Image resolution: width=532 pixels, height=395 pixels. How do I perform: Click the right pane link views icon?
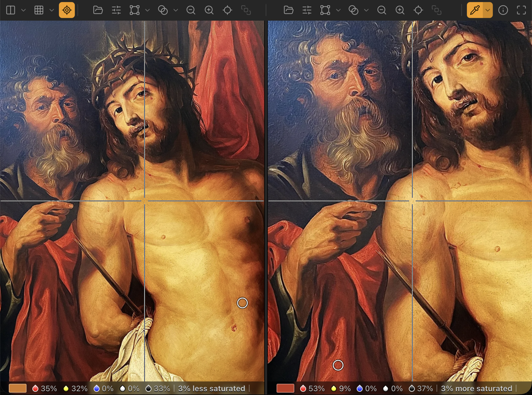tap(436, 10)
